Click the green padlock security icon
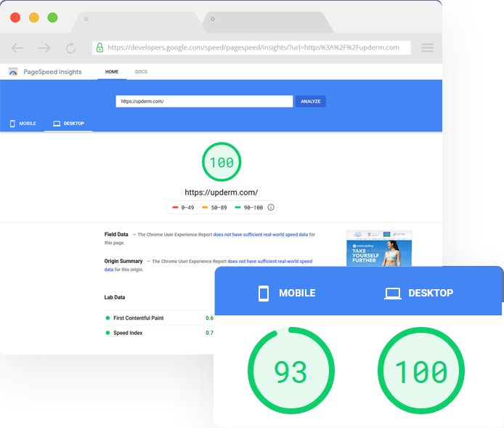Viewport: 504px width, 428px height. [100, 47]
